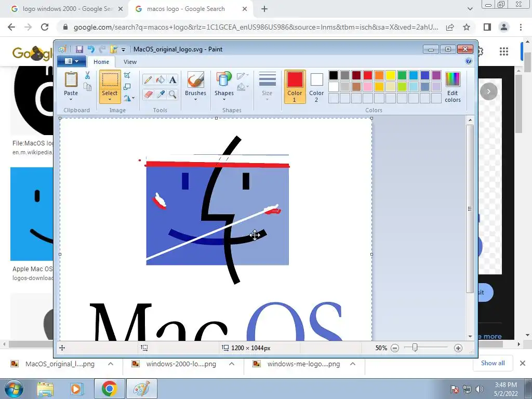Pick the purple color swatch
Image resolution: width=532 pixels, height=399 pixels.
(x=436, y=75)
